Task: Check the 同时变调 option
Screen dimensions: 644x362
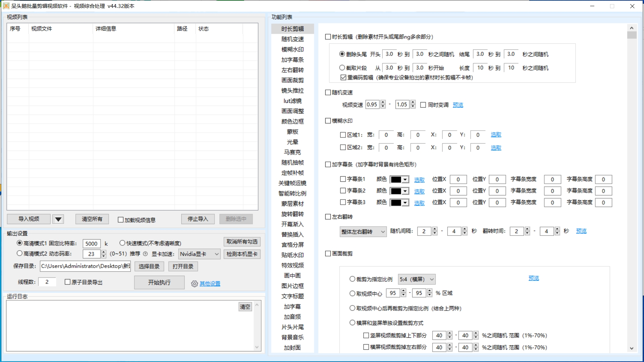Action: tap(423, 105)
